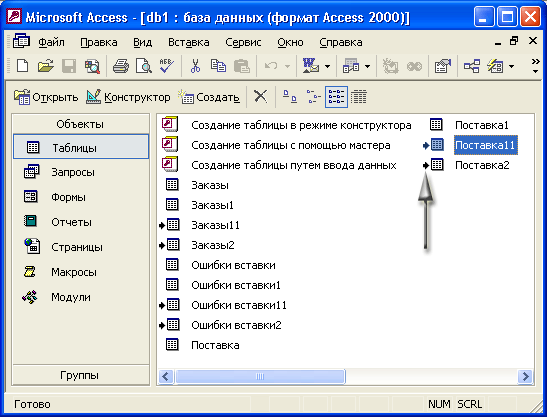This screenshot has width=547, height=417.
Task: Open the Relationships diagram icon
Action: (x=471, y=66)
